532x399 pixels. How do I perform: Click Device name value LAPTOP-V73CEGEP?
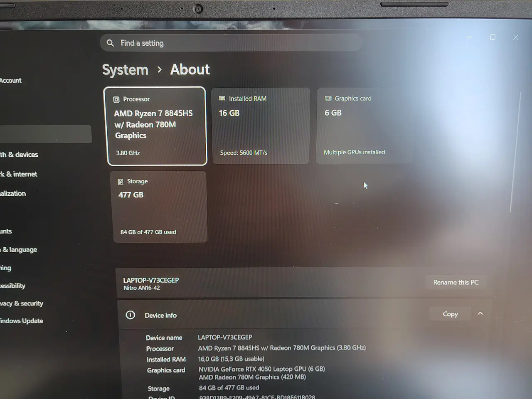[x=225, y=337]
